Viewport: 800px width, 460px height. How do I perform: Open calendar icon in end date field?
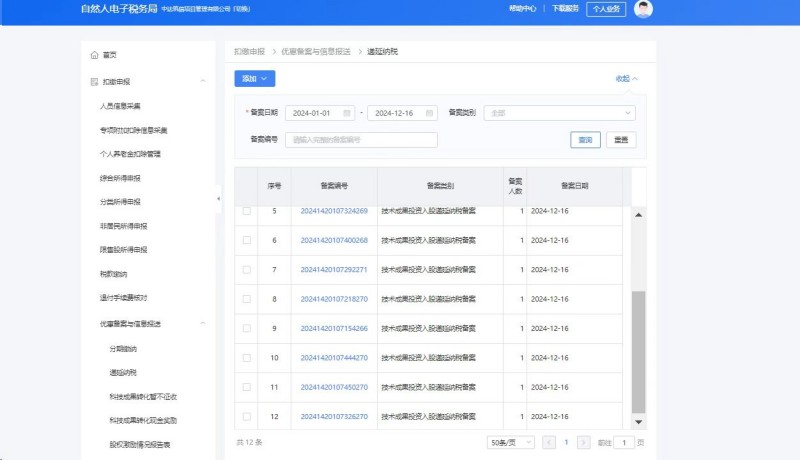[429, 113]
